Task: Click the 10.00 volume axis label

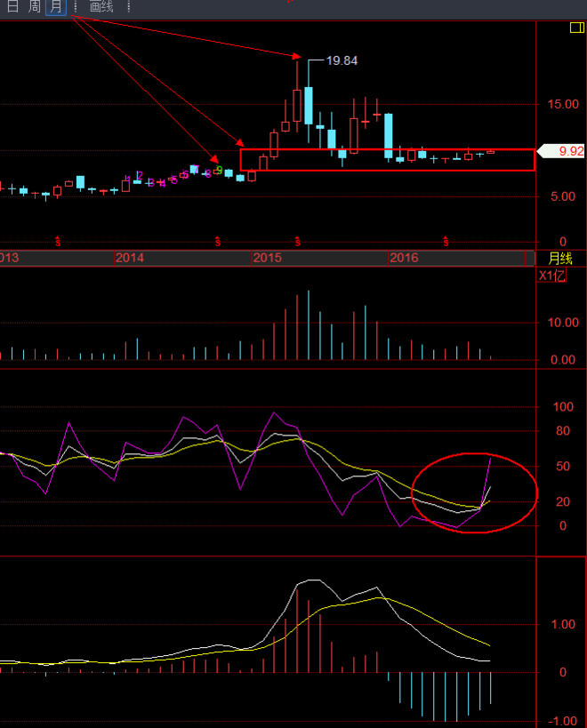Action: (x=563, y=322)
